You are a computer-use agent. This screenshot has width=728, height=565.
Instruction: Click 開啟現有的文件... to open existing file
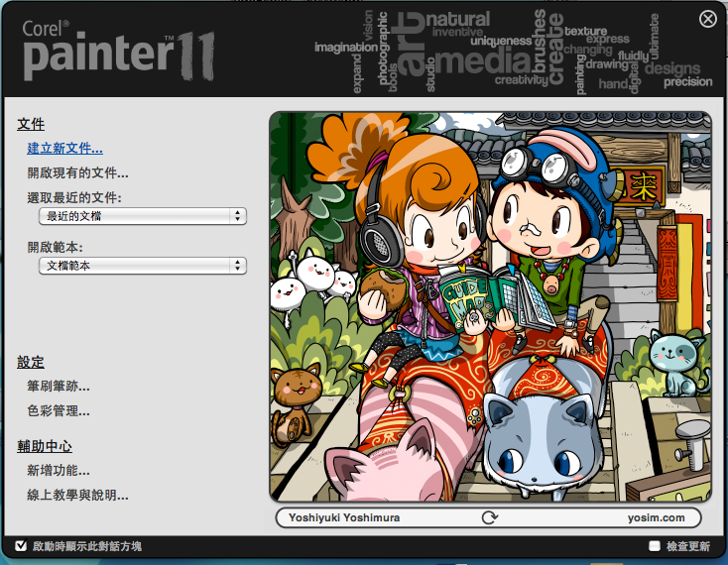[x=77, y=173]
